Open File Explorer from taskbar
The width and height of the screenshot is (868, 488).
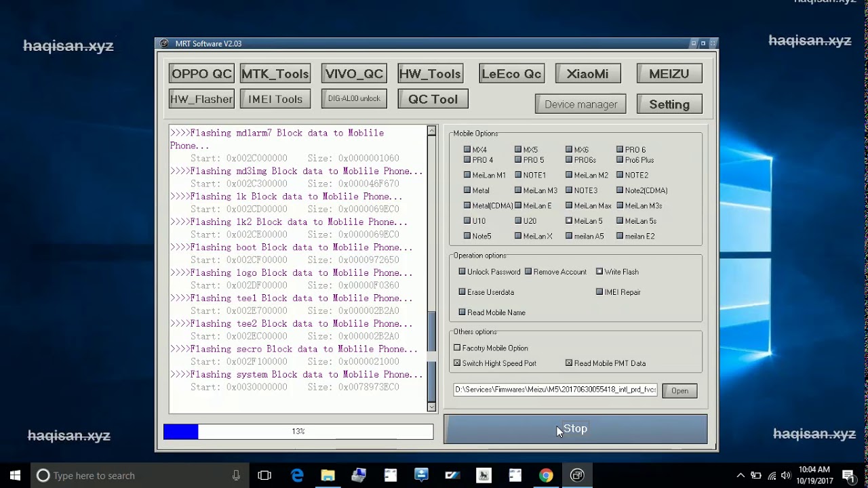tap(328, 475)
